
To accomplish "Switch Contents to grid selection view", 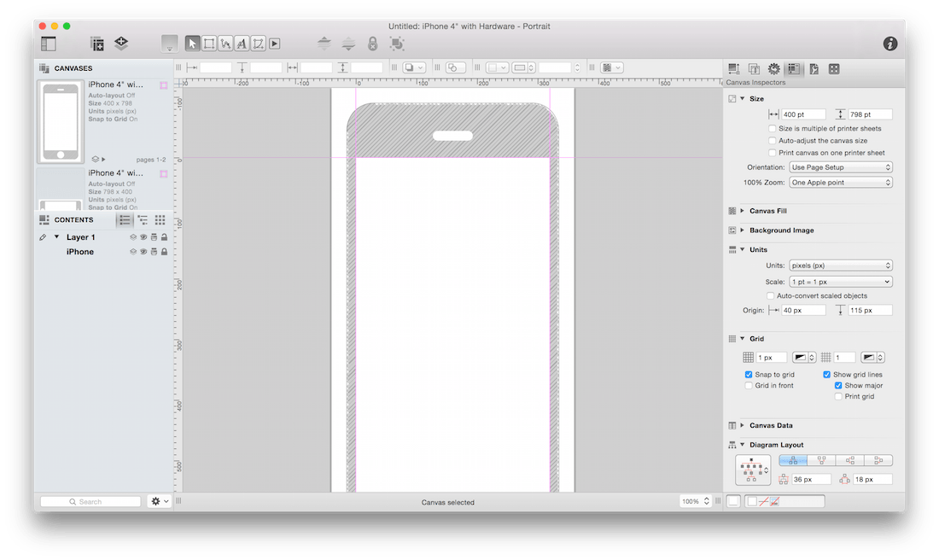I will click(x=160, y=219).
